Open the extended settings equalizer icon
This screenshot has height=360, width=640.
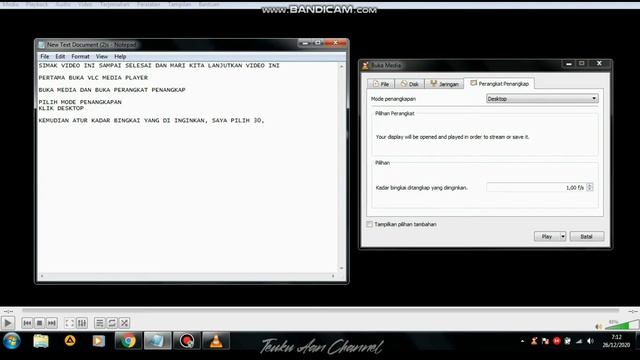(x=82, y=323)
